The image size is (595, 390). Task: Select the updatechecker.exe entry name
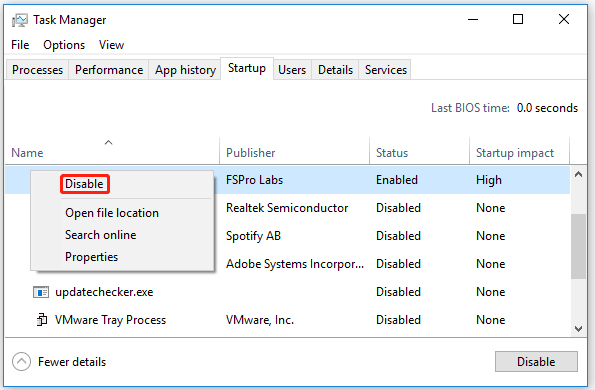pos(104,292)
